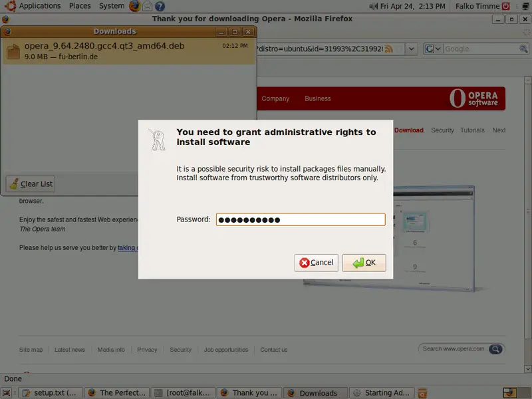Image resolution: width=532 pixels, height=399 pixels.
Task: Click the show desktop icon in the bottom panel
Action: tap(7, 393)
